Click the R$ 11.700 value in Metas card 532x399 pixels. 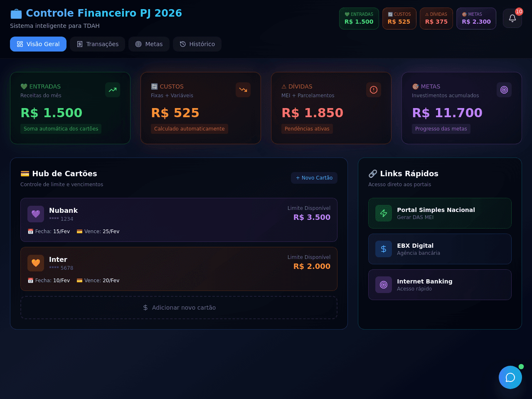click(x=447, y=113)
